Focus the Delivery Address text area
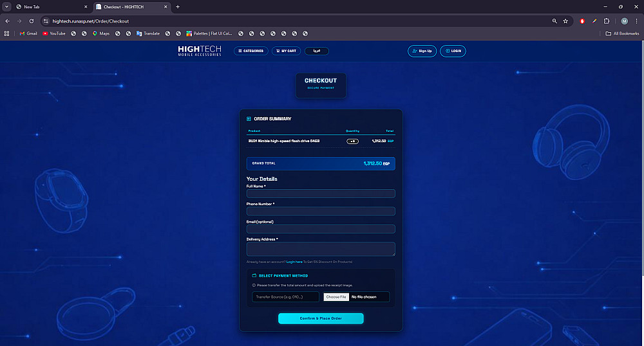644x346 pixels. 321,249
